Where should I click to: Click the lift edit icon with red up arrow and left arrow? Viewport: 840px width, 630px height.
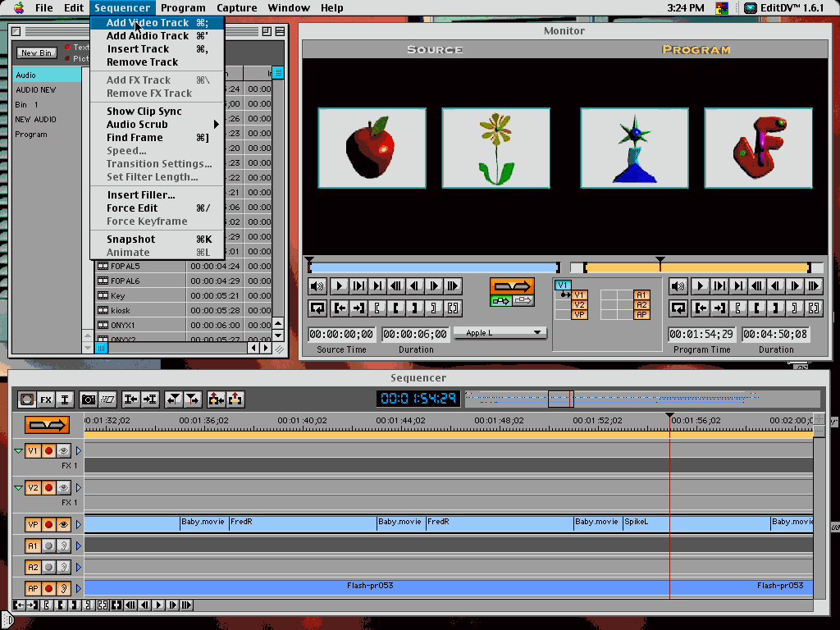[216, 399]
